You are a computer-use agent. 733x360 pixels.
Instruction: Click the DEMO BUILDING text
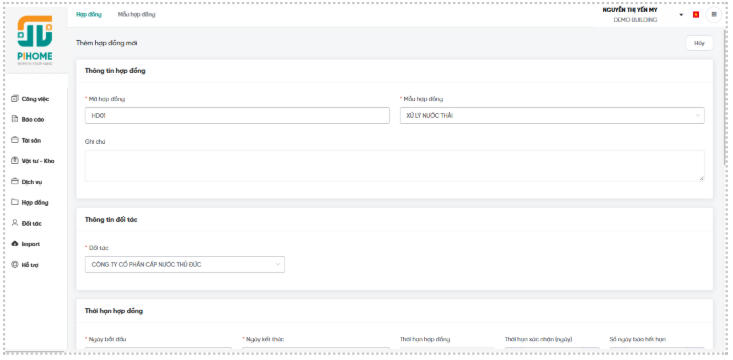635,20
